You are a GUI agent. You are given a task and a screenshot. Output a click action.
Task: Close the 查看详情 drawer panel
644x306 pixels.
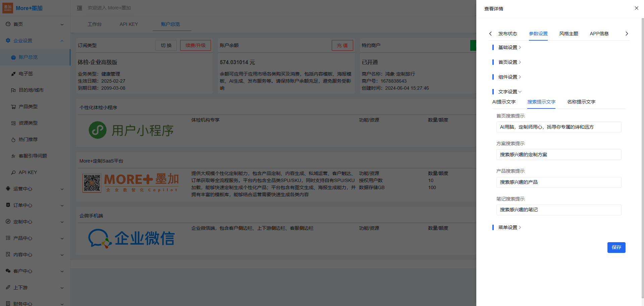[x=636, y=8]
